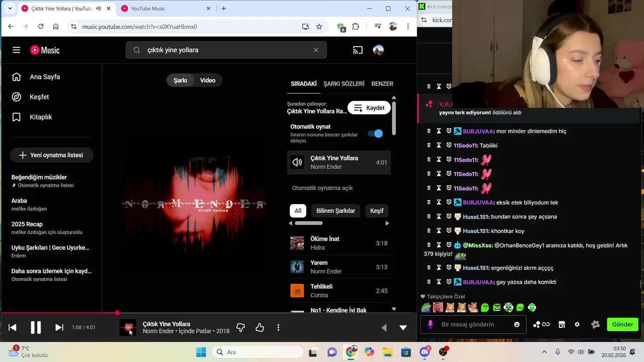Click the Bir mesaj gönderin chat field

pos(473,324)
